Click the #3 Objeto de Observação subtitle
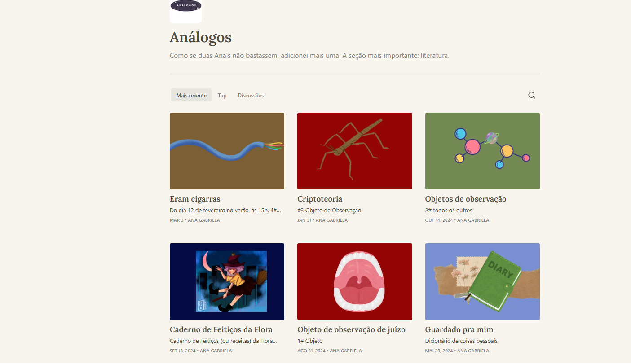Screen dimensions: 631x364 coord(329,210)
